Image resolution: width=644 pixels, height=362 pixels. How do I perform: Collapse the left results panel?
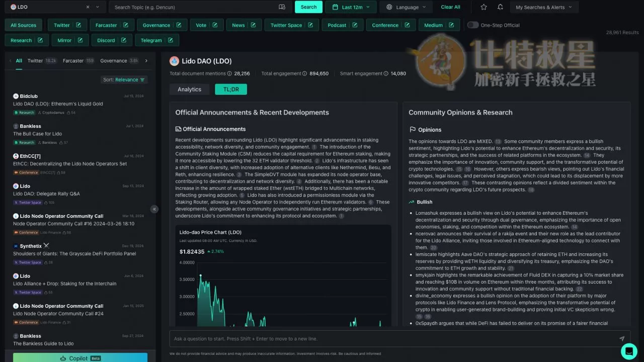click(x=154, y=209)
